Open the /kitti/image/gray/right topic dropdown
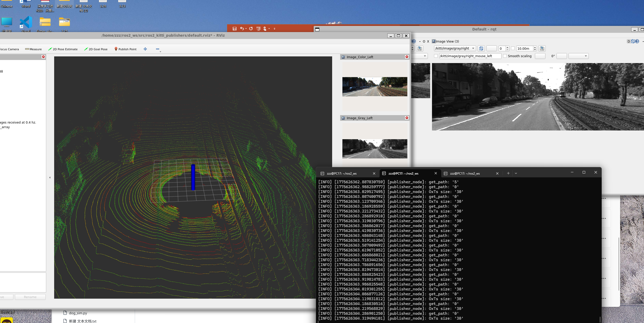Image resolution: width=644 pixels, height=323 pixels. point(455,48)
